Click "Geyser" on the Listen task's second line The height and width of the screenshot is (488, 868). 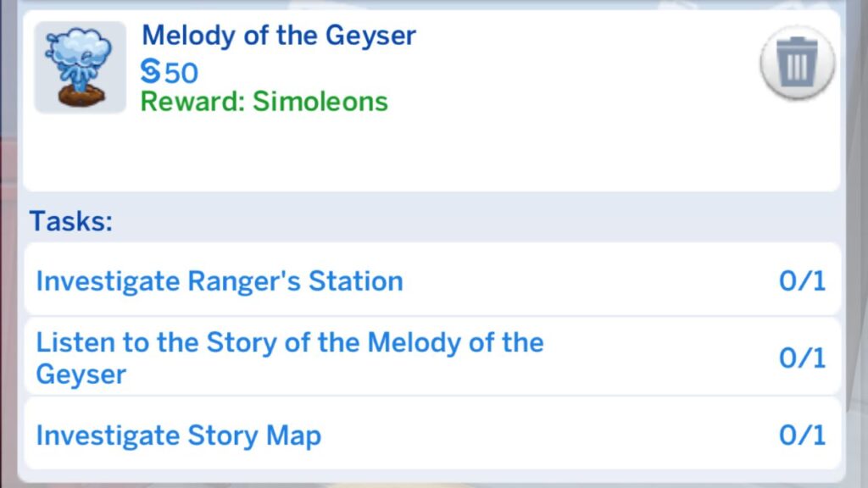point(81,374)
